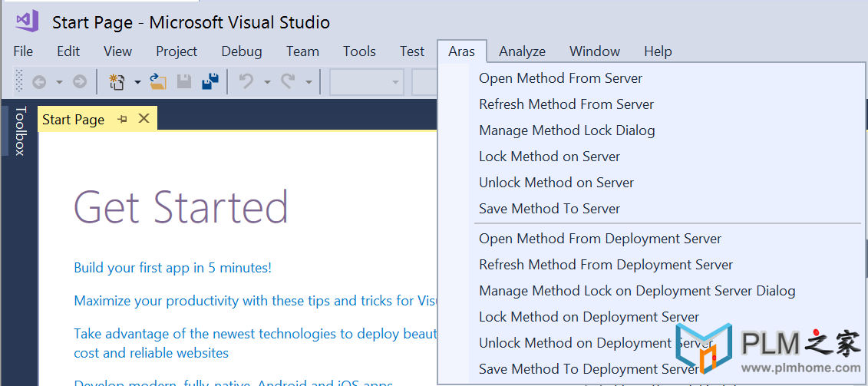Choose Open Method From Server

click(x=561, y=78)
